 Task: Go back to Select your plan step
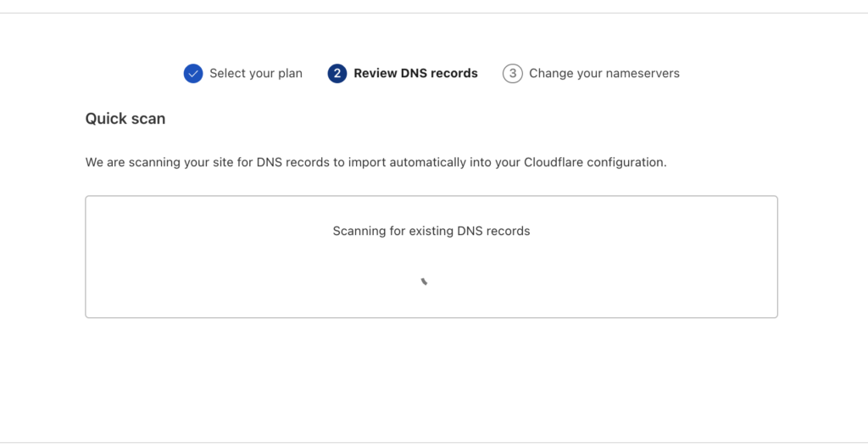[x=255, y=74]
